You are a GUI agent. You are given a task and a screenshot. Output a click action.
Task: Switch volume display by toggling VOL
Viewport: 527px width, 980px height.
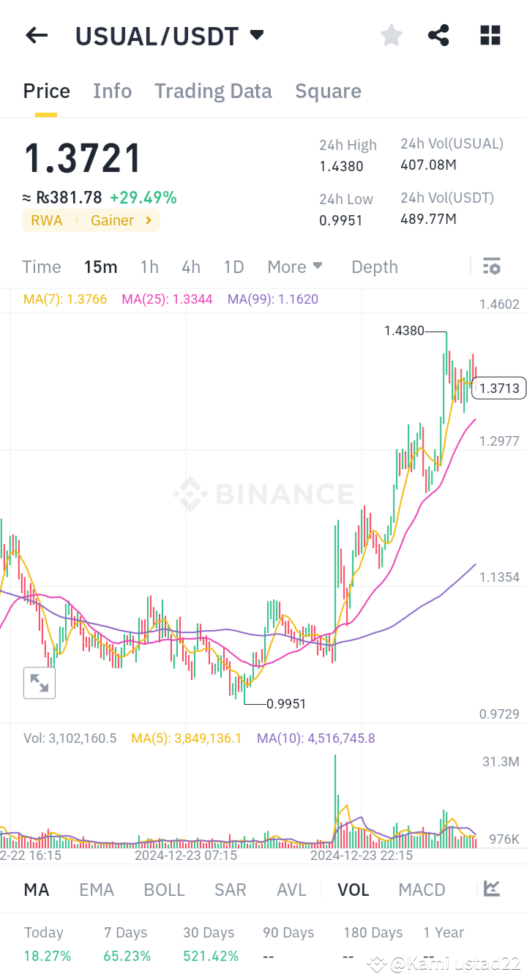pyautogui.click(x=354, y=889)
